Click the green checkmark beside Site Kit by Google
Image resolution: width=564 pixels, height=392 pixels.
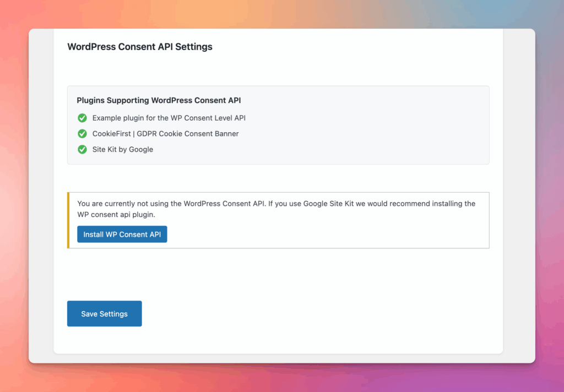(82, 149)
